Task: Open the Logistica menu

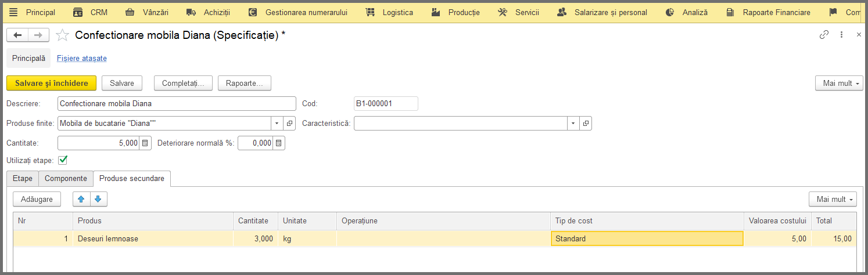Action: pos(398,12)
